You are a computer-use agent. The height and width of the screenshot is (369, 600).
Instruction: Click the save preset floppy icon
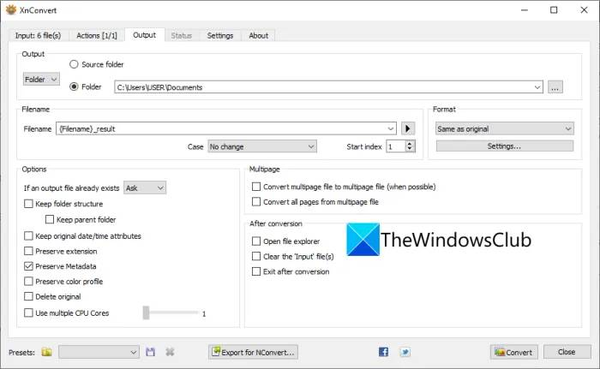[x=150, y=352]
